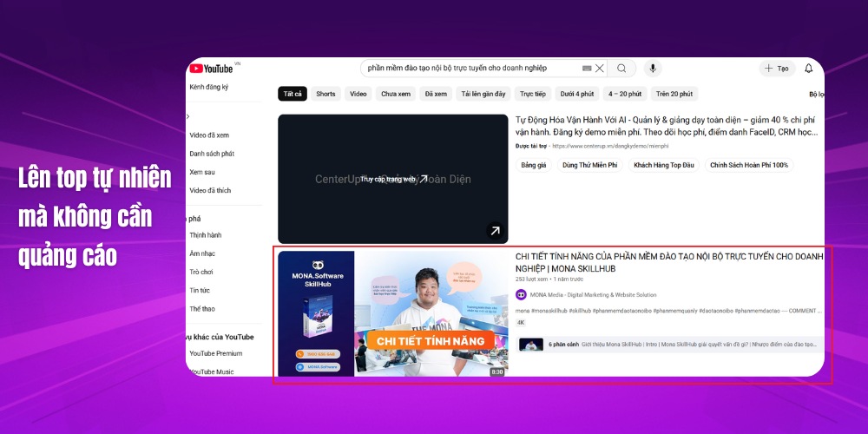Viewport: 868px width, 434px height.
Task: Click the Bảng giá ad chip
Action: [x=534, y=165]
